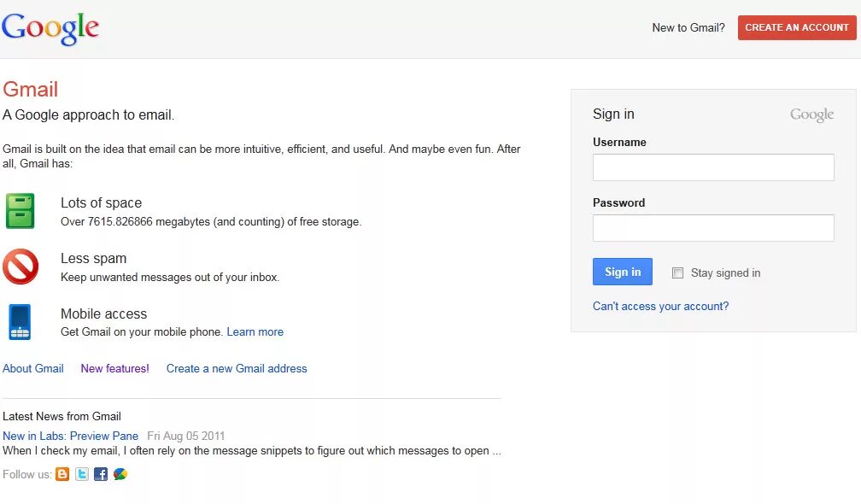Viewport: 861px width, 504px height.
Task: Click the Google logo in header
Action: point(50,28)
